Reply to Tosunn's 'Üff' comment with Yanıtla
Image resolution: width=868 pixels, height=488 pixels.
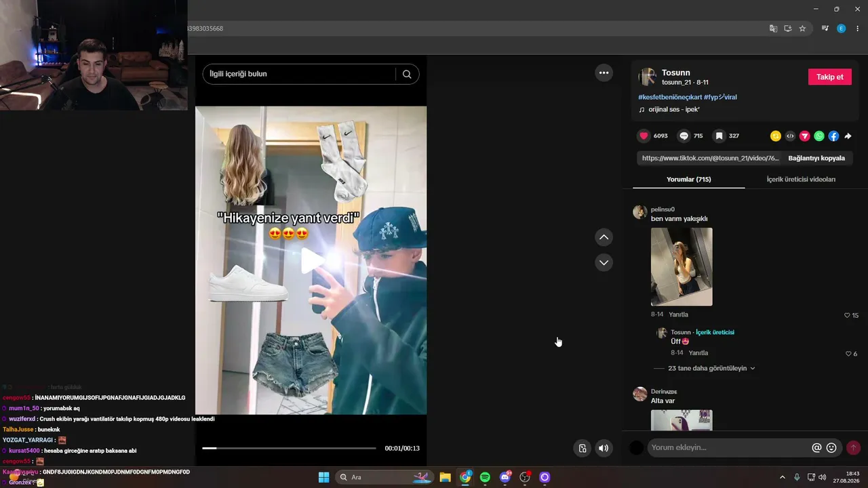click(698, 353)
